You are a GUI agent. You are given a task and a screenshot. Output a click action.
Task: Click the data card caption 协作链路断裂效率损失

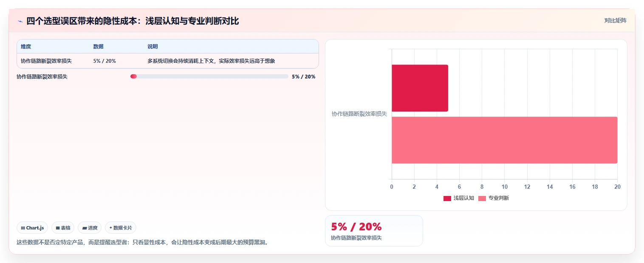click(x=356, y=238)
